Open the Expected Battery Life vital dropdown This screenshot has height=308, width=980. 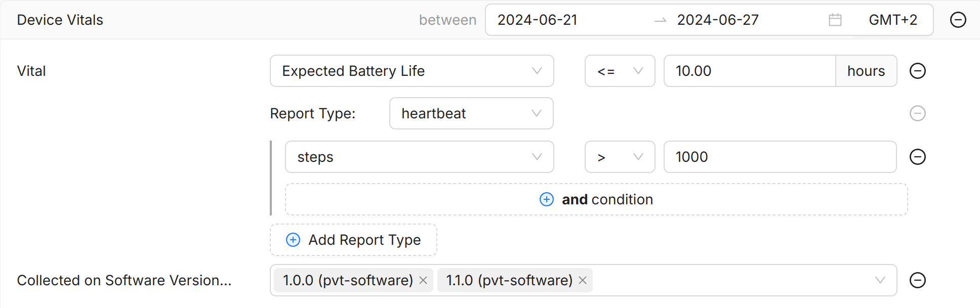412,71
